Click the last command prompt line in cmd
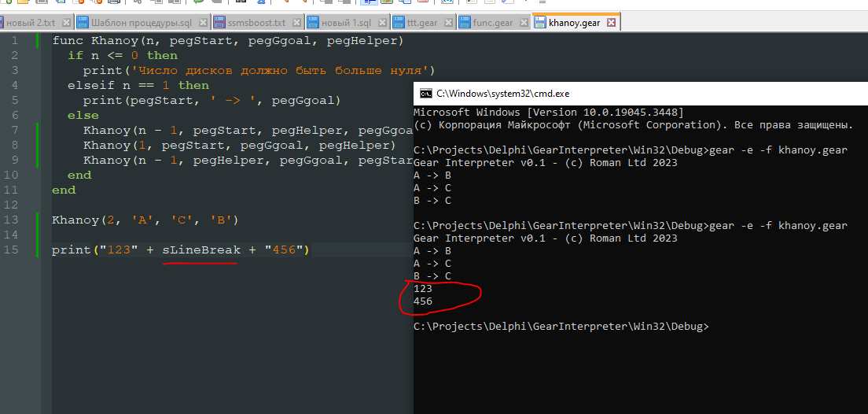Screen dimensions: 868x414 coord(561,326)
